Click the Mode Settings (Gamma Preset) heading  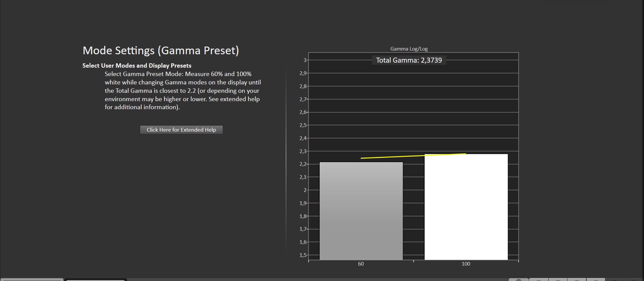pyautogui.click(x=161, y=51)
